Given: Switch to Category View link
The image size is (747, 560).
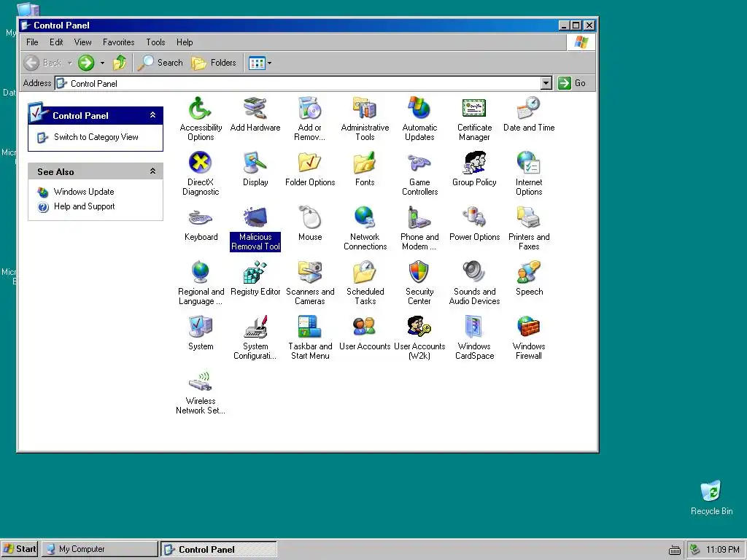Looking at the screenshot, I should (x=96, y=137).
